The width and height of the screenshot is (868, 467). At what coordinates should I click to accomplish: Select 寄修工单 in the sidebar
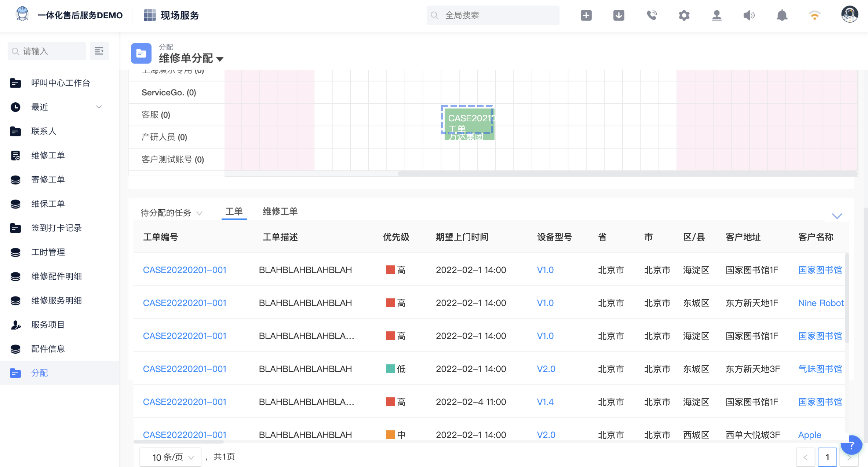48,180
